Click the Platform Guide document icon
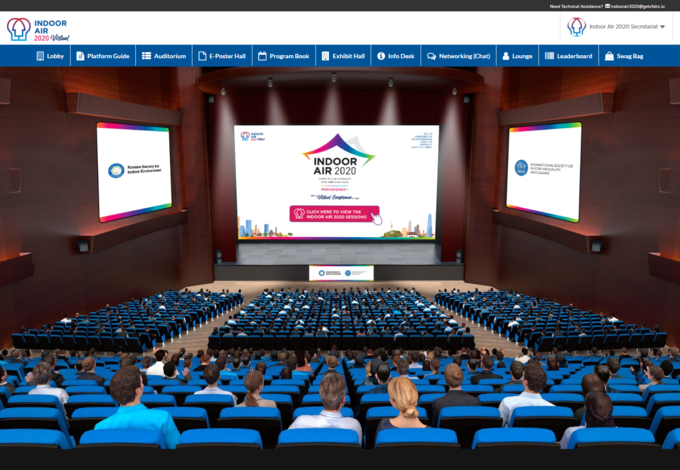The height and width of the screenshot is (470, 680). tap(80, 56)
